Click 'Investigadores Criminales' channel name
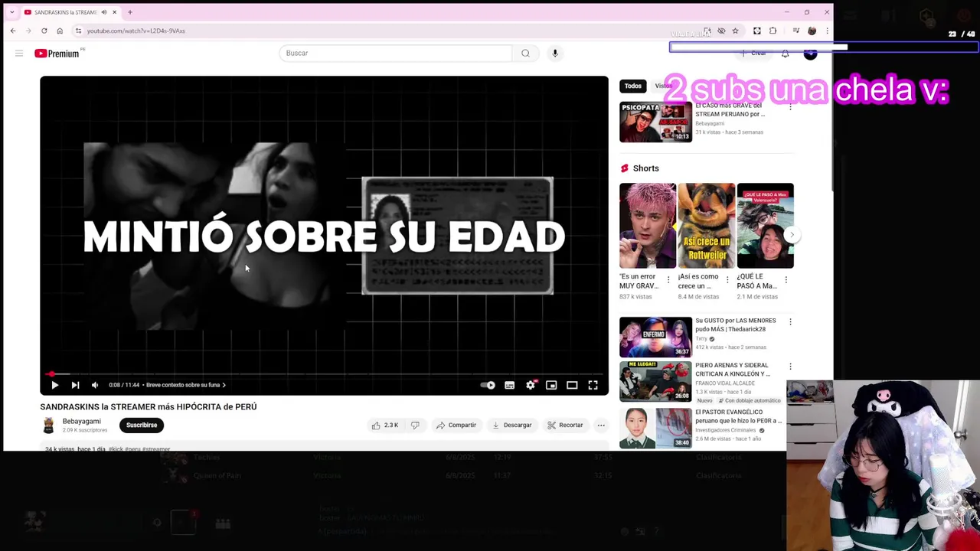Image resolution: width=980 pixels, height=551 pixels. pos(725,430)
